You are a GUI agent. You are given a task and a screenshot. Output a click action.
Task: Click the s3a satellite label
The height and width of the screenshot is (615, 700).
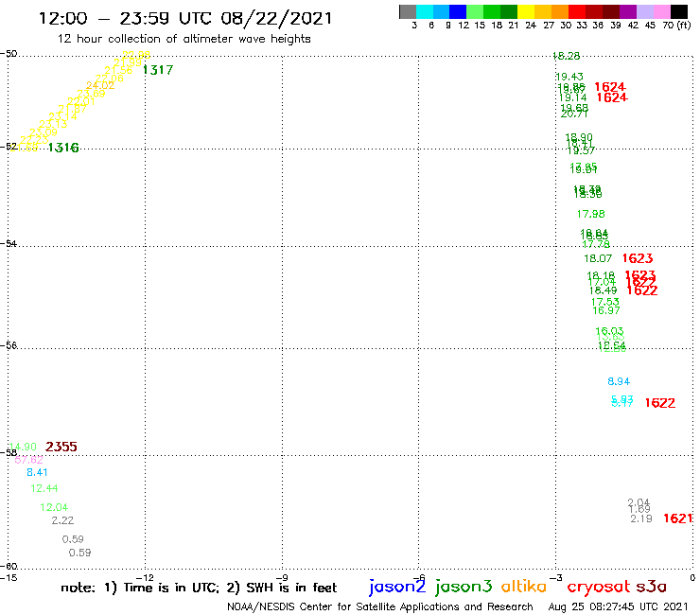(x=652, y=587)
